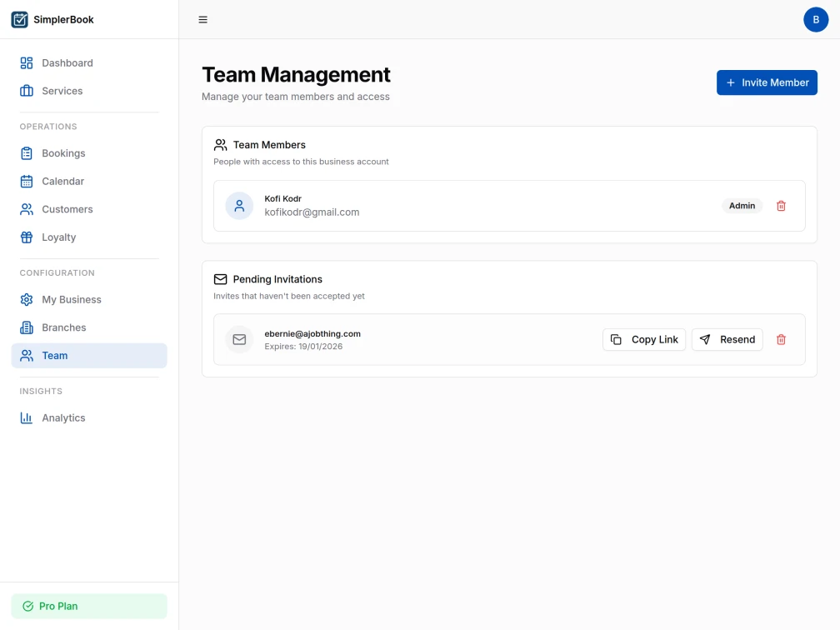Click the 'Expires: 19/01/2026' text
840x630 pixels.
[x=303, y=347]
